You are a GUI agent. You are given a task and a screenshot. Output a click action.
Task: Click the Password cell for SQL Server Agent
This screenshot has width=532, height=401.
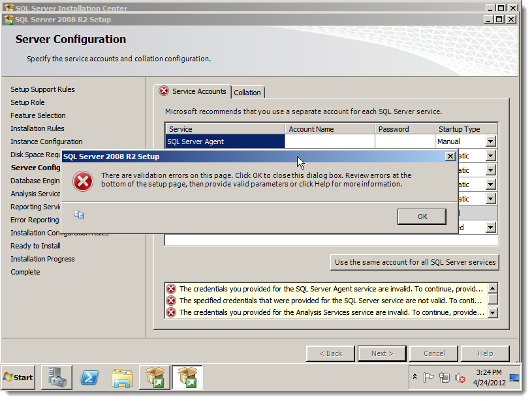[405, 141]
